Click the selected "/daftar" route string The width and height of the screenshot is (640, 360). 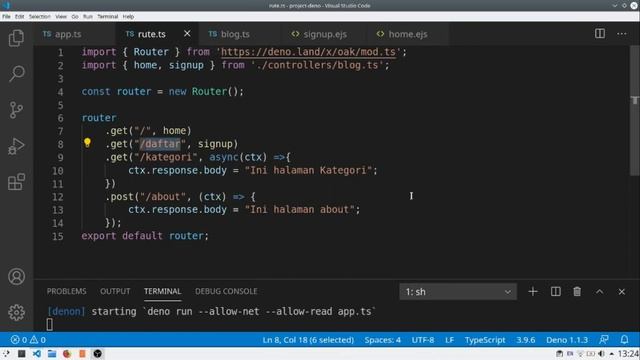[160, 144]
